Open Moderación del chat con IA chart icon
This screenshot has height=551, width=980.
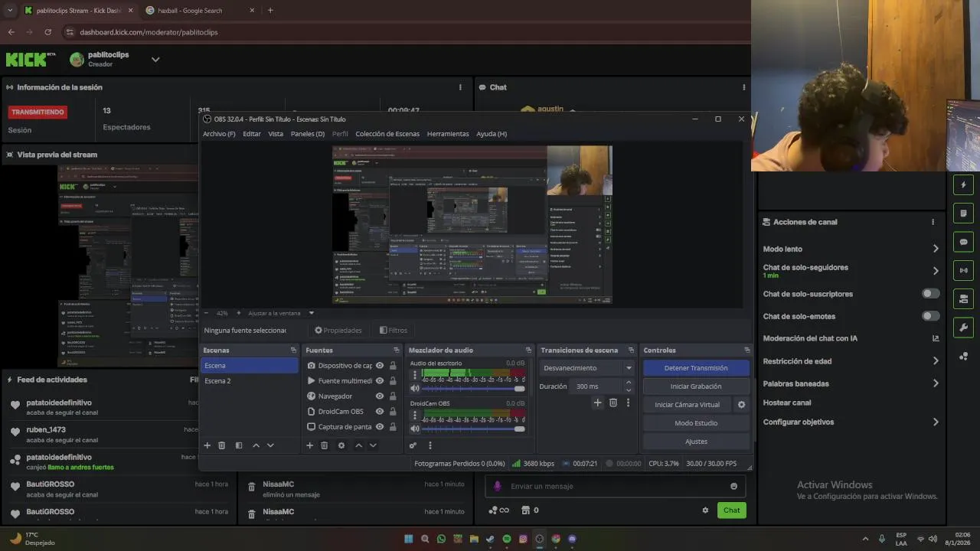pos(936,338)
